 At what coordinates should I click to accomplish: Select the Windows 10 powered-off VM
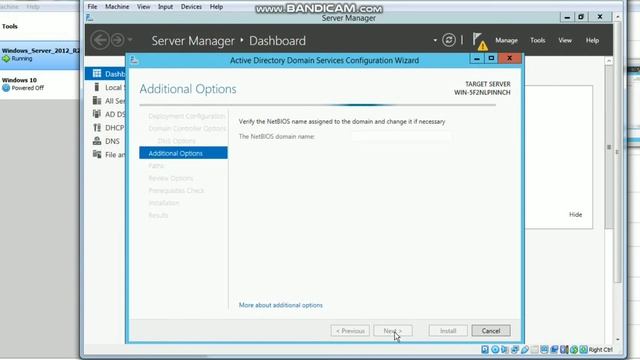coord(40,84)
